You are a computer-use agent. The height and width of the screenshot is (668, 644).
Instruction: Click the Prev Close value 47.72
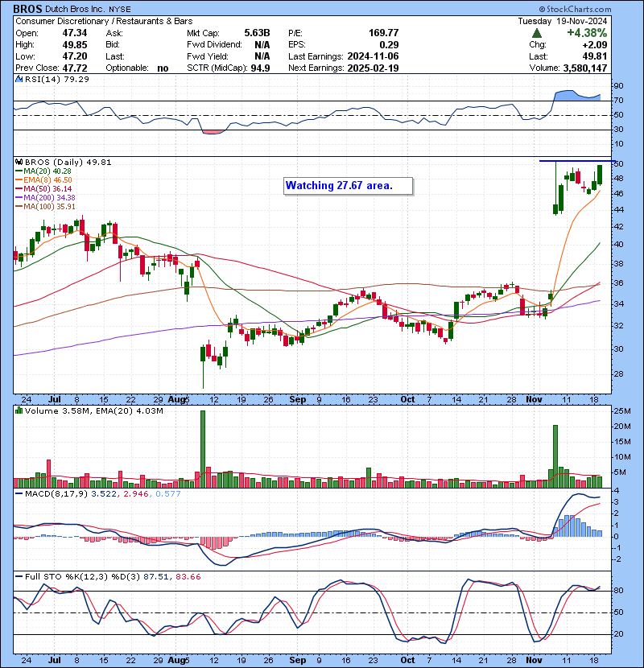(x=75, y=68)
